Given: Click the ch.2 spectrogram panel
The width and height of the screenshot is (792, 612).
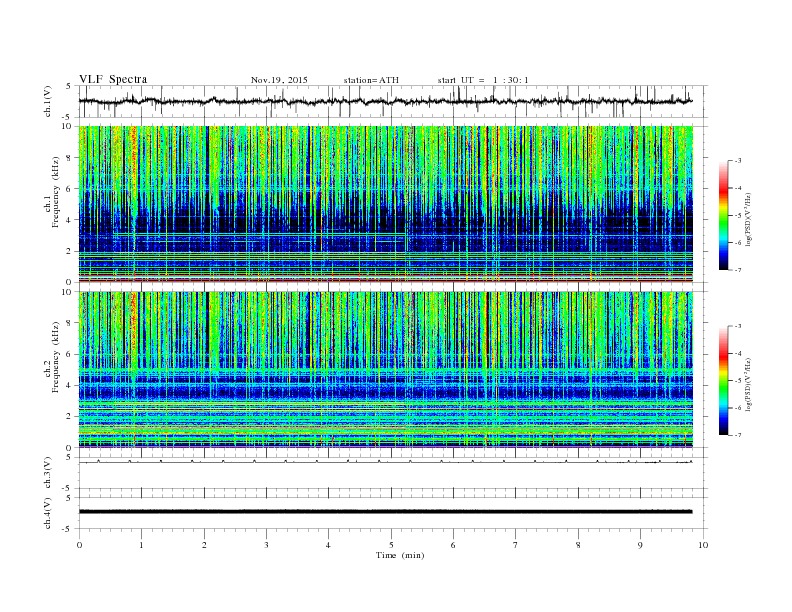Looking at the screenshot, I should [386, 370].
